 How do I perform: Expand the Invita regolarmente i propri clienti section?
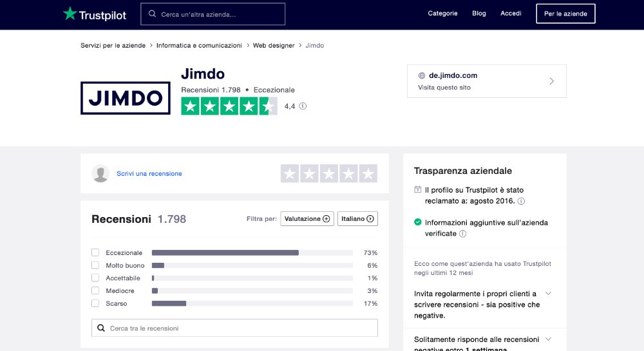[x=548, y=294]
